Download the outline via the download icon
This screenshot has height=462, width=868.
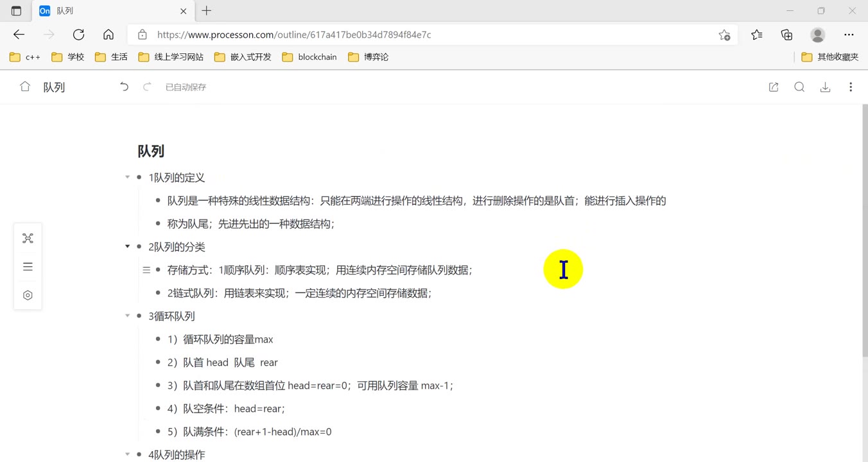click(x=825, y=87)
